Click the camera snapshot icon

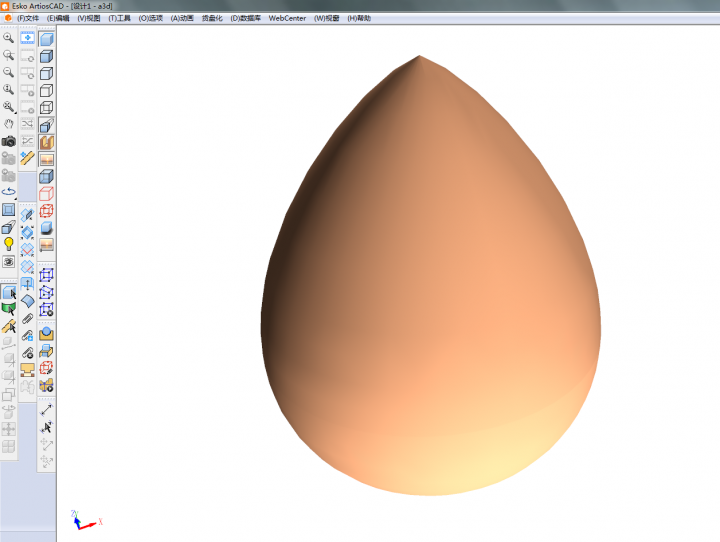coord(9,141)
